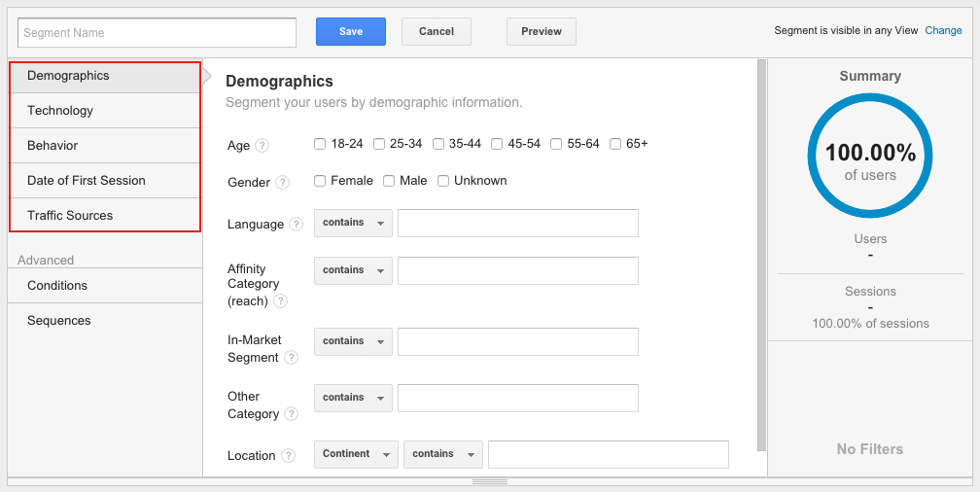
Task: Open the In-Market Segment contains dropdown
Action: point(353,341)
